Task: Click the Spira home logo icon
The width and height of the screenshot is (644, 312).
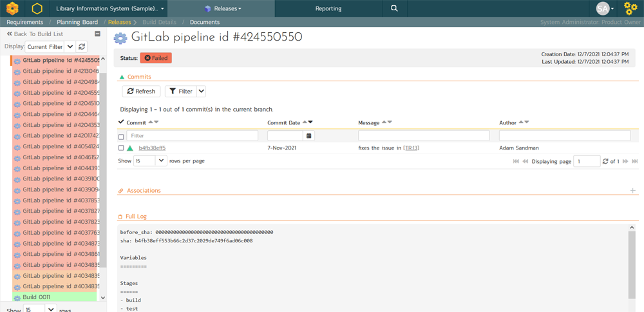Action: tap(12, 8)
